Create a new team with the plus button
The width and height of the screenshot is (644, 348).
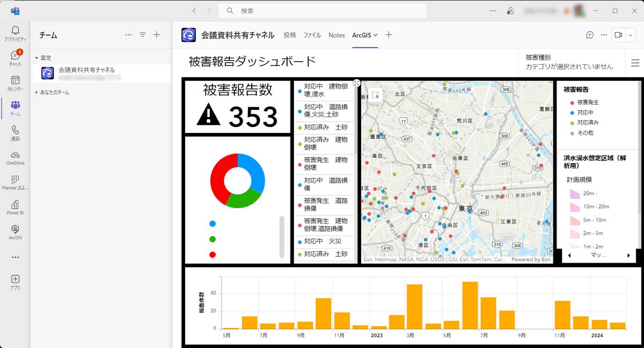point(156,34)
